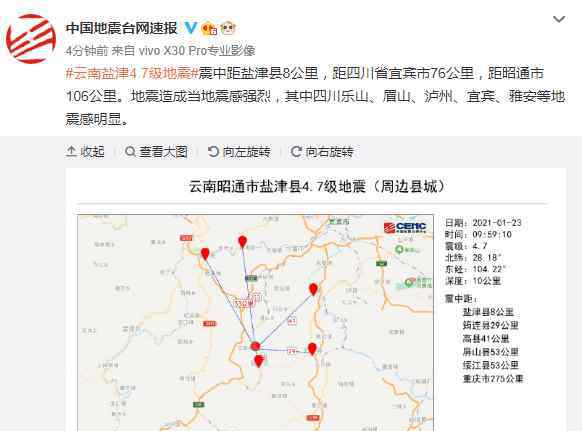
Task: Click the clockwise rotate arrow icon
Action: [296, 151]
